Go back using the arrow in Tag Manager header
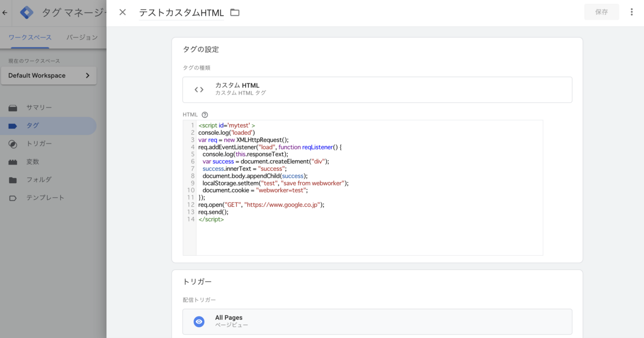The height and width of the screenshot is (338, 644). [x=5, y=12]
